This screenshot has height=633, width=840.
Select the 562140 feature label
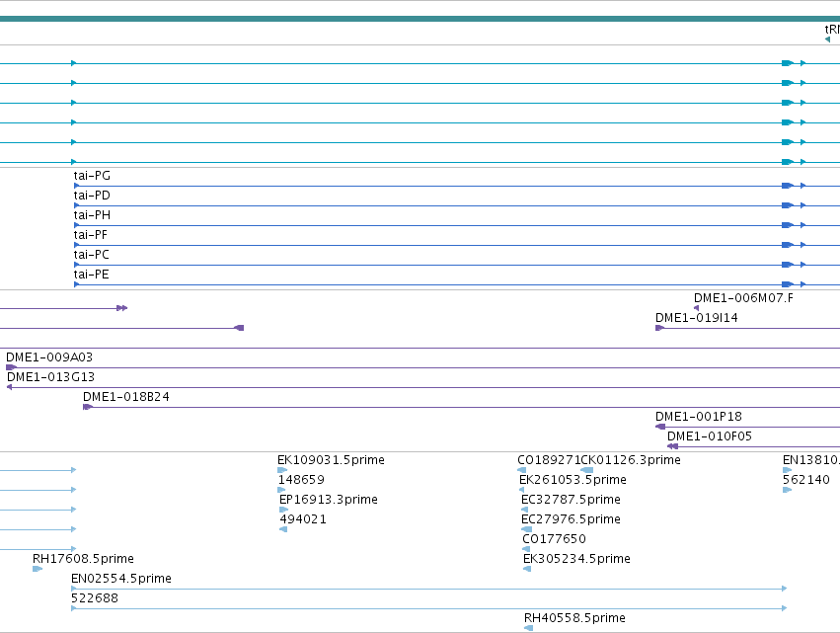806,480
